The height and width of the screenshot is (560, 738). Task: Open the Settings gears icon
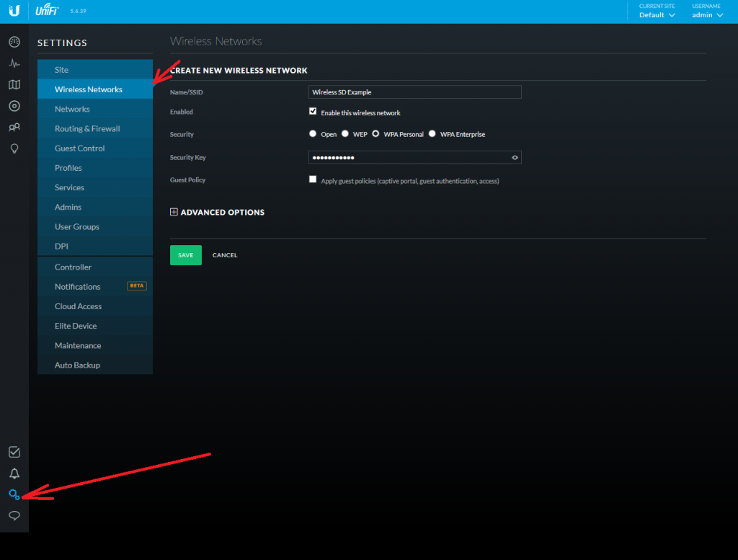click(x=14, y=494)
